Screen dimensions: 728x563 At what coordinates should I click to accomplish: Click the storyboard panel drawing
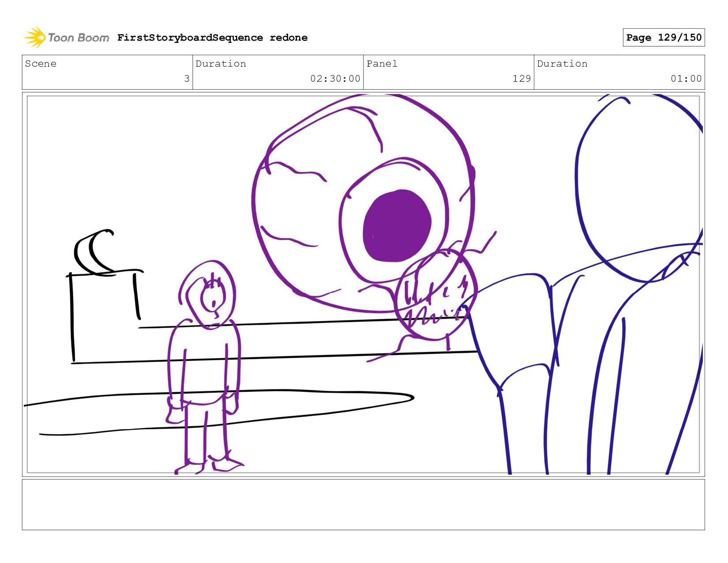pyautogui.click(x=364, y=284)
